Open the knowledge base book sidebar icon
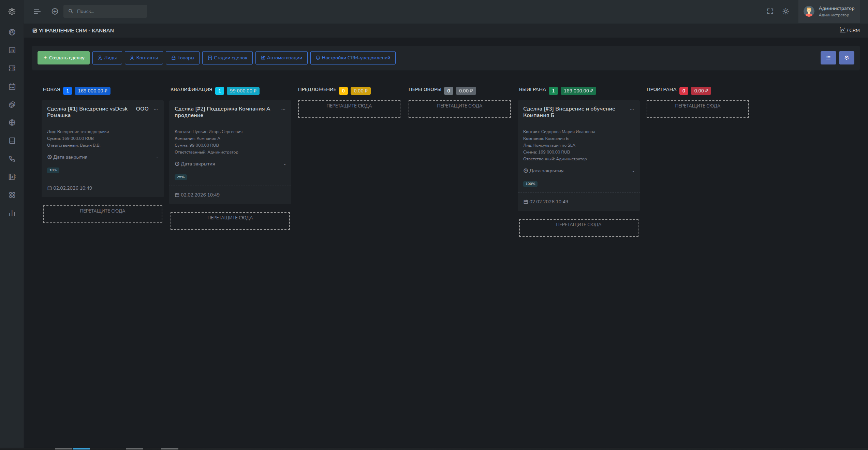This screenshot has width=868, height=450. (12, 141)
